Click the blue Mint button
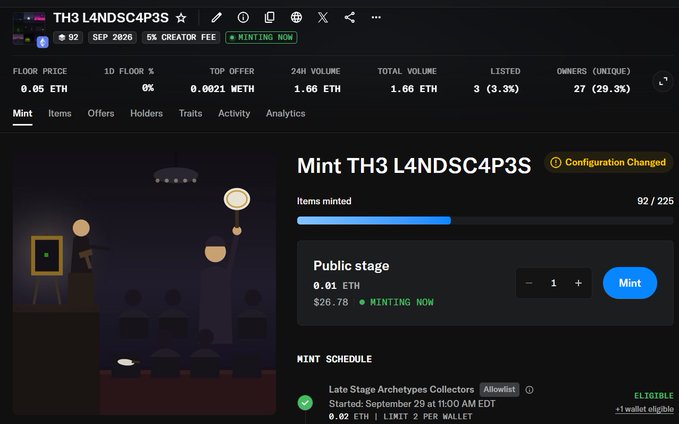The image size is (679, 424). (630, 283)
